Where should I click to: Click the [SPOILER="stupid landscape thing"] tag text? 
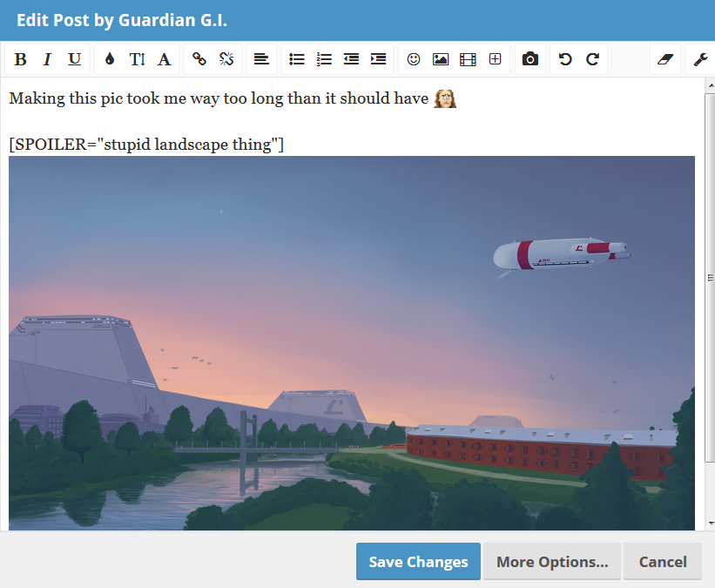click(146, 145)
